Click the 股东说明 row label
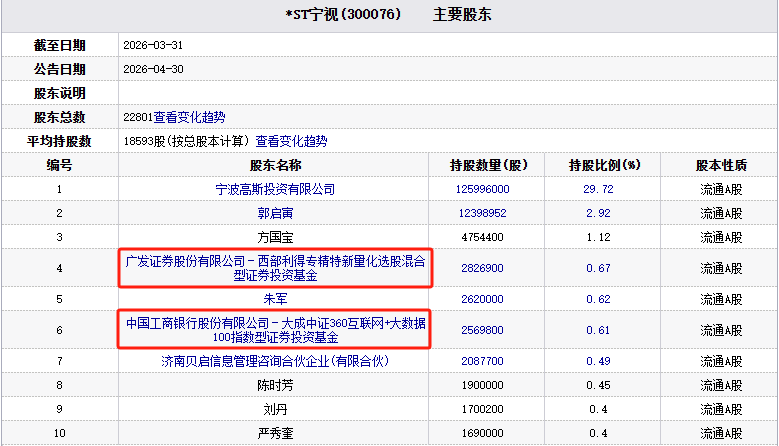 click(x=60, y=93)
